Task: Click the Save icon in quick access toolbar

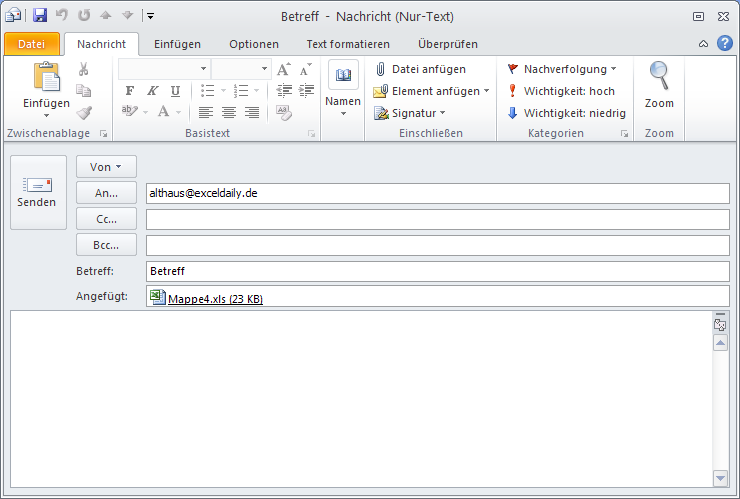Action: (40, 15)
